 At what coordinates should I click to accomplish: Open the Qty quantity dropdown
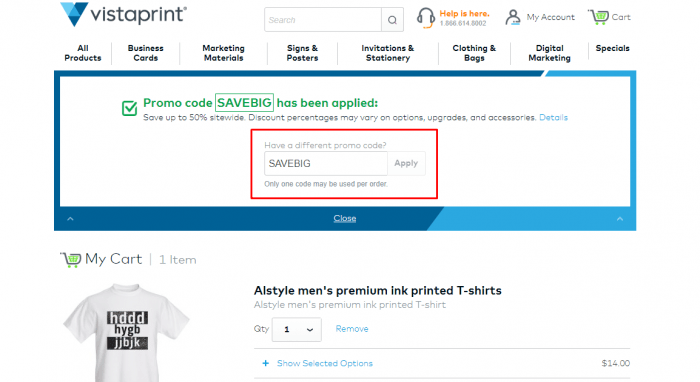pos(296,329)
